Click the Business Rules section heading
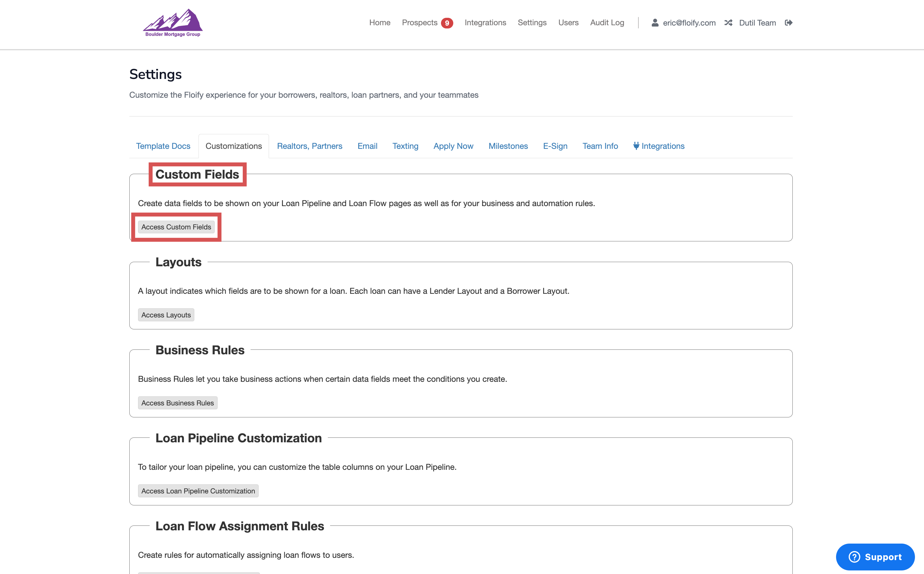 pos(200,350)
